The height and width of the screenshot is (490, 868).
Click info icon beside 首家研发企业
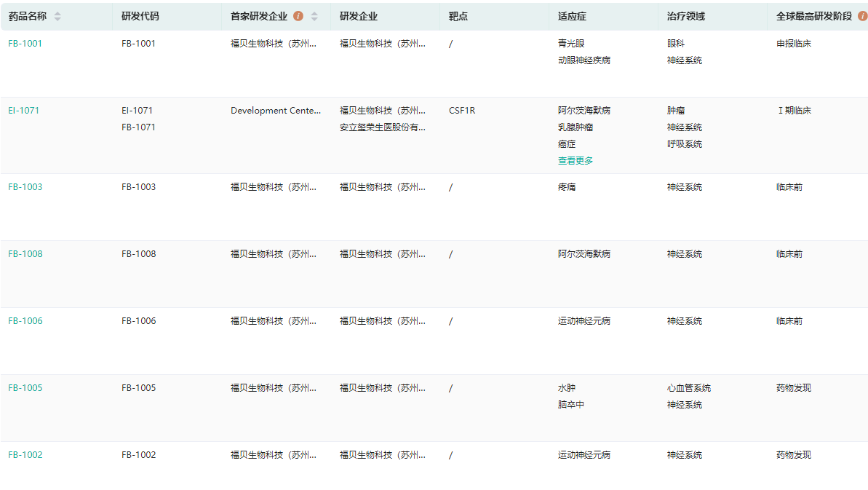(298, 16)
